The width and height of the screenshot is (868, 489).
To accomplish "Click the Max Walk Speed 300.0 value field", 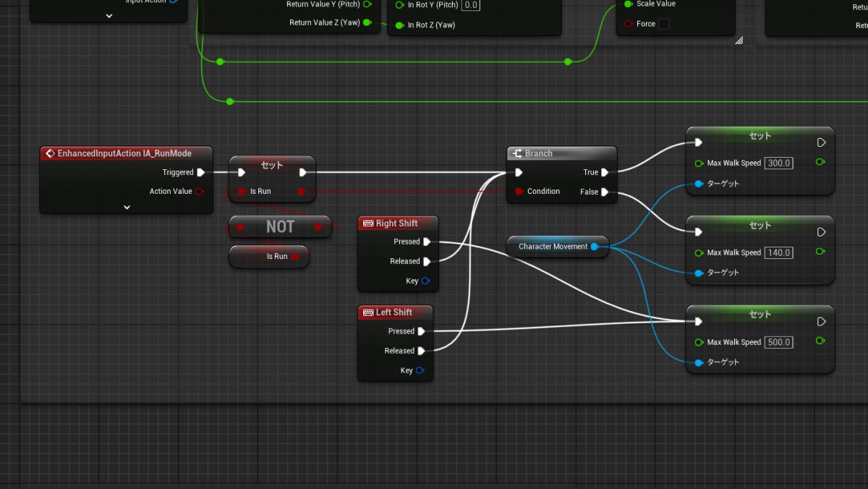I will click(778, 163).
